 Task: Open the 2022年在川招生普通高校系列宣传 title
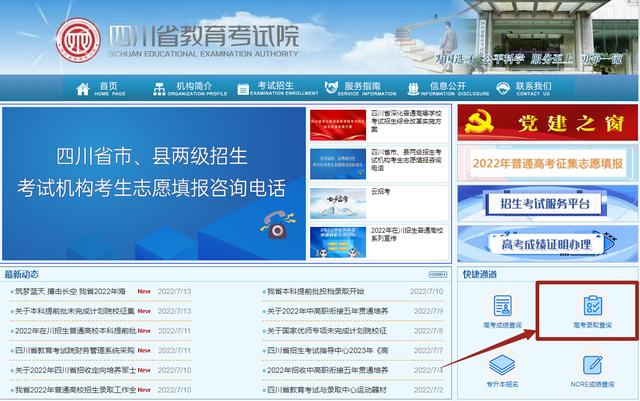pos(407,234)
